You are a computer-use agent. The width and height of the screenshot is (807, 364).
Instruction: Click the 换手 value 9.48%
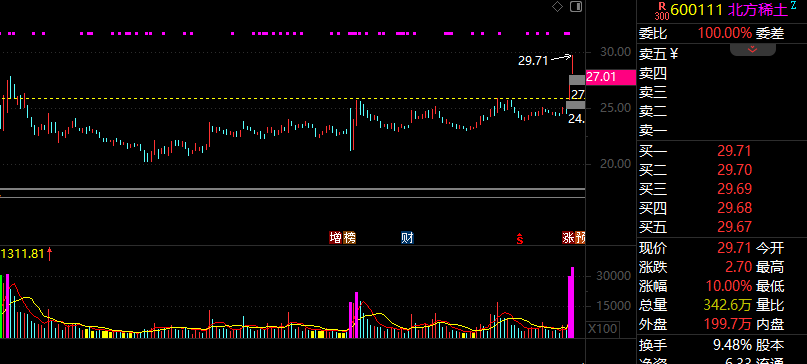(732, 344)
